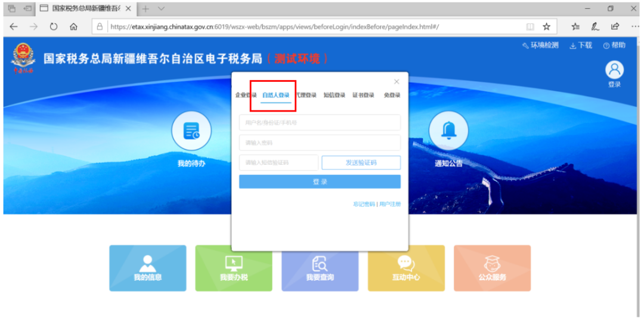
Task: Switch to the 短信登录 tab
Action: [335, 95]
